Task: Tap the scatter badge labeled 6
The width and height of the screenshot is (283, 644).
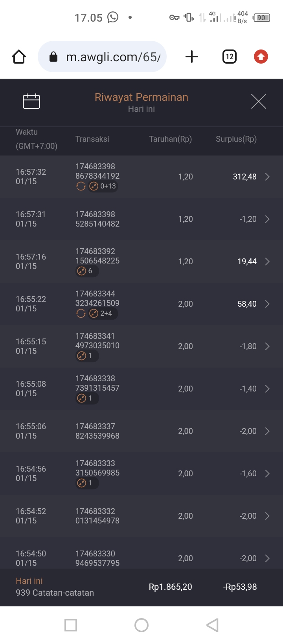Action: pyautogui.click(x=87, y=271)
